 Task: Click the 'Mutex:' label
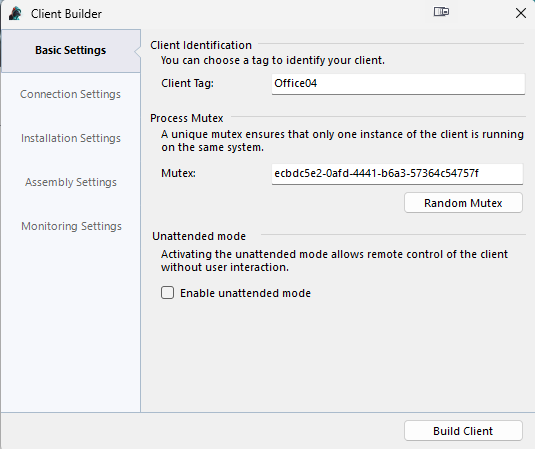[x=178, y=173]
